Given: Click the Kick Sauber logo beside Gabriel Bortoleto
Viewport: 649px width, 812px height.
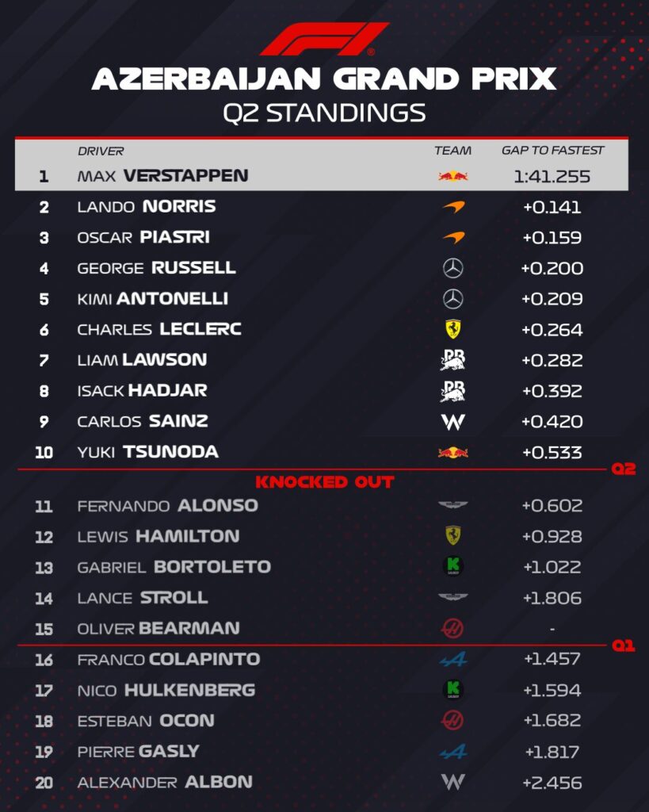Looking at the screenshot, I should (452, 567).
